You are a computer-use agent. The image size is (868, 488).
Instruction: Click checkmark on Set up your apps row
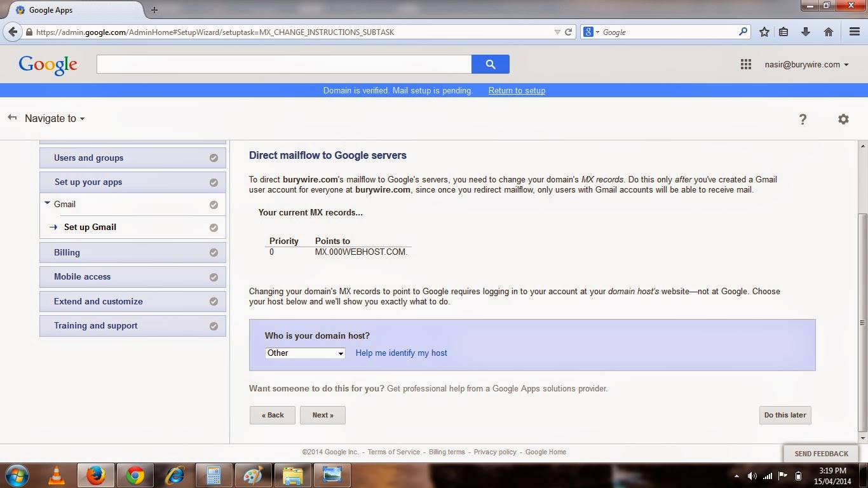pos(214,182)
